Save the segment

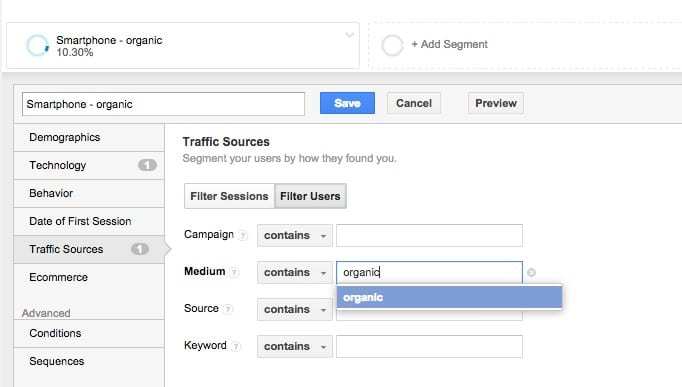[x=347, y=103]
